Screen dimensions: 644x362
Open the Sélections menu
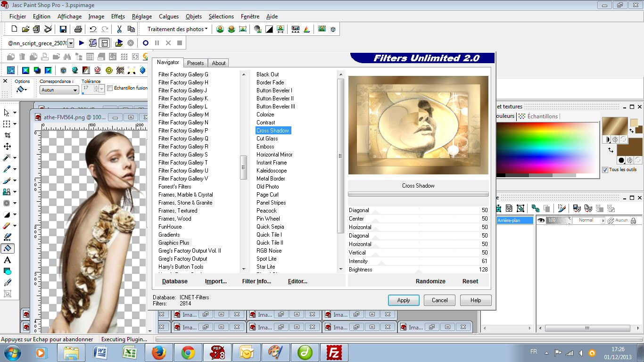(x=221, y=16)
